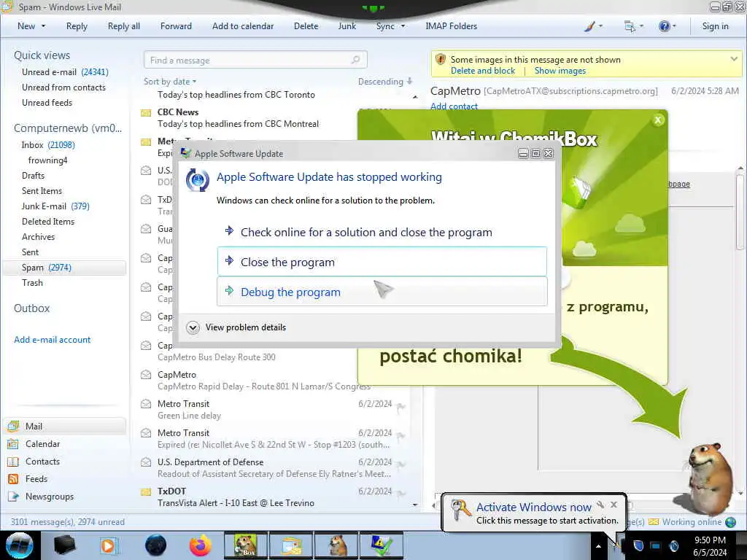Click the security shield tray icon
This screenshot has width=747, height=560.
coord(638,545)
